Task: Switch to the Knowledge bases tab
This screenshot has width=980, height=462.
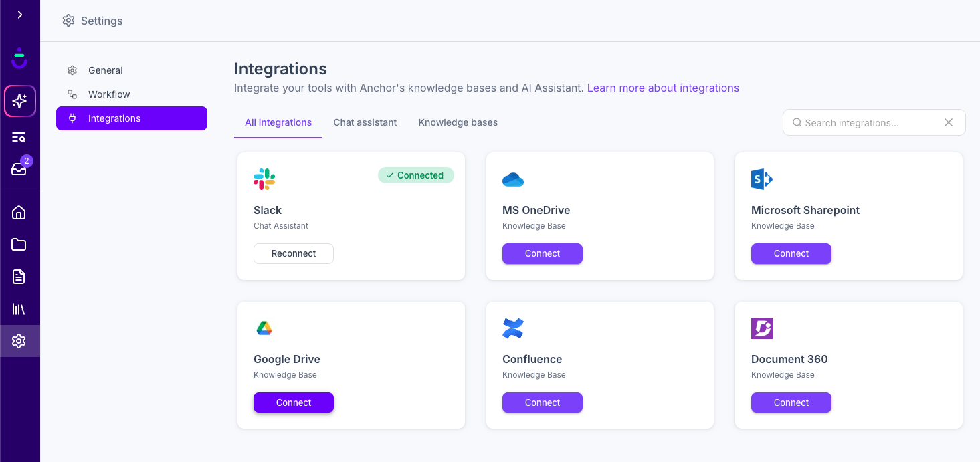Action: [x=458, y=122]
